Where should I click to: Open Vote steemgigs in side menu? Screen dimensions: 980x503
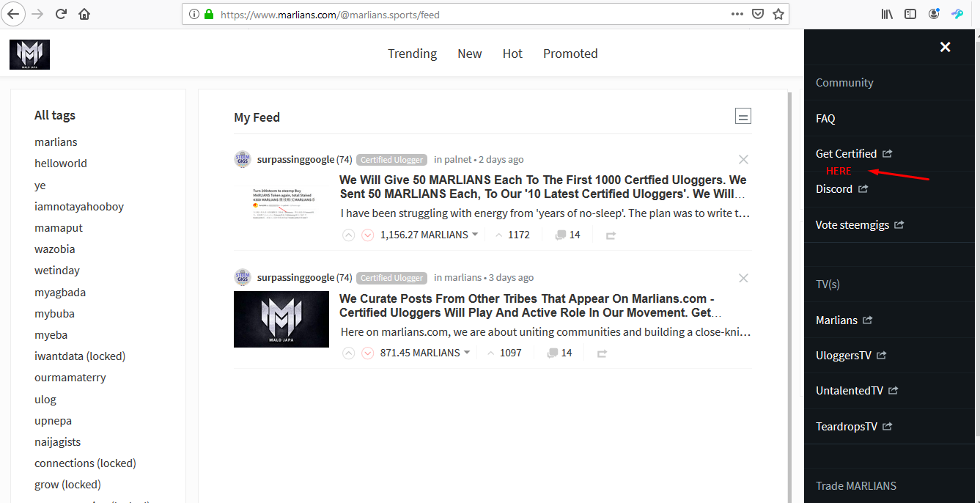(860, 224)
